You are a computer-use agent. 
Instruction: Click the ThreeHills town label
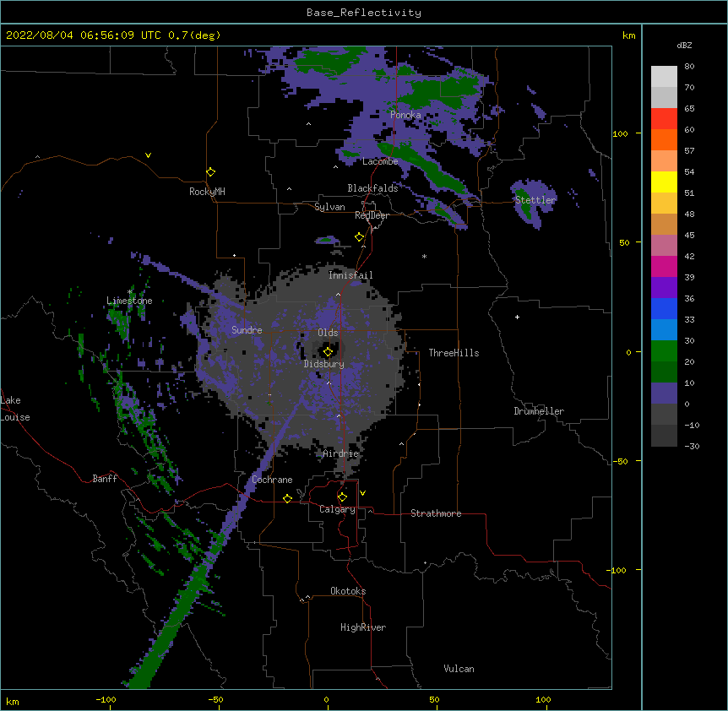click(x=454, y=353)
